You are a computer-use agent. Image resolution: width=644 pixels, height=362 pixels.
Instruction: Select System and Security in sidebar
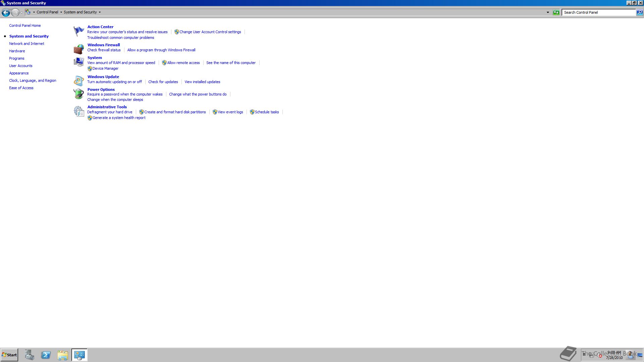[29, 36]
